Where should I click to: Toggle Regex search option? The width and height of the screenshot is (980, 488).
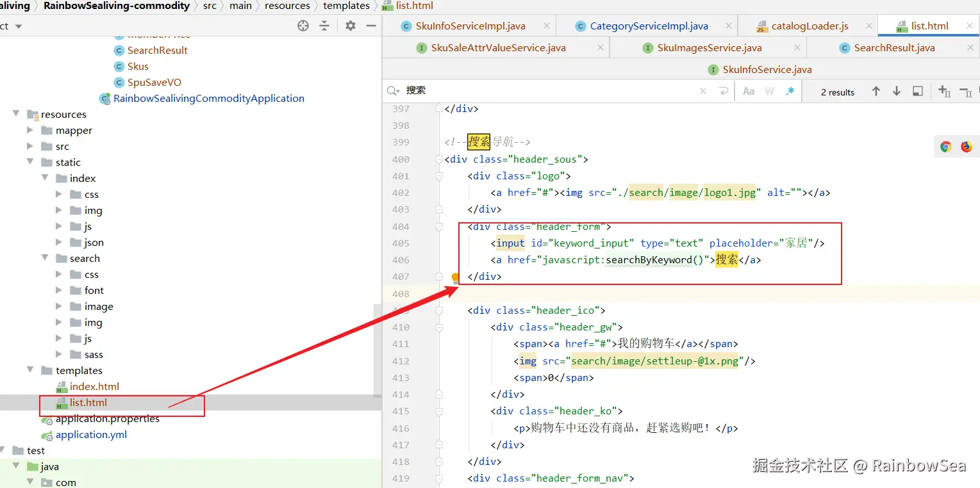click(790, 92)
